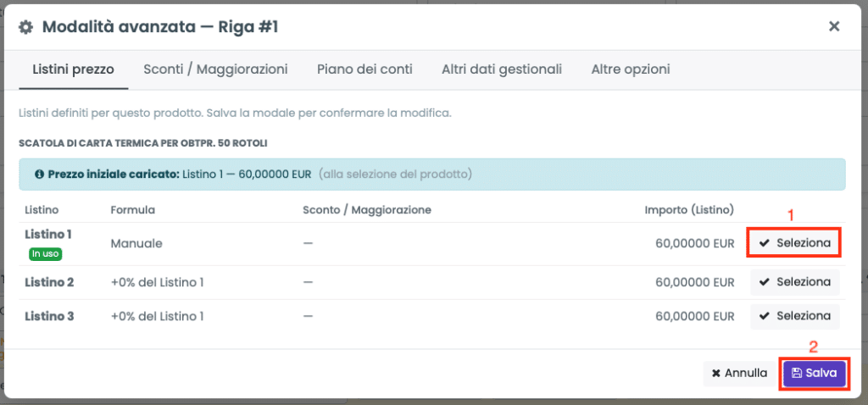Image resolution: width=868 pixels, height=405 pixels.
Task: Click Listino 3 amount '60,00000 EUR'
Action: point(695,317)
